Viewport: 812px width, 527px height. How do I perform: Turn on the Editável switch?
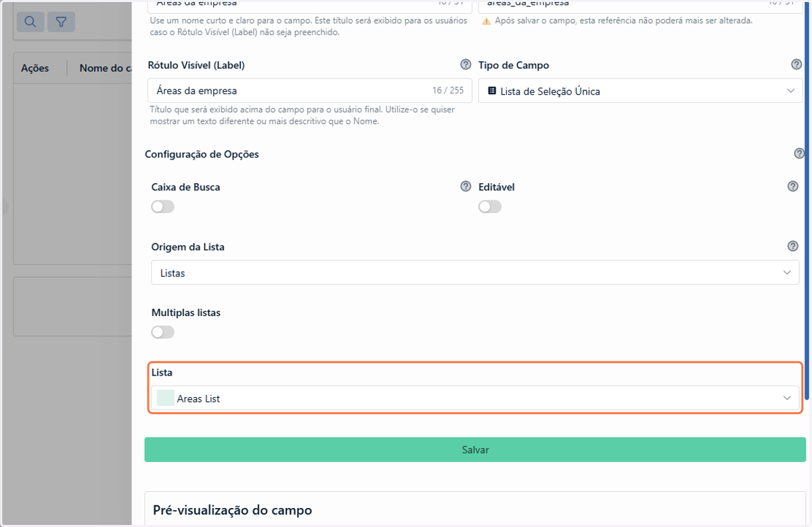pyautogui.click(x=490, y=207)
